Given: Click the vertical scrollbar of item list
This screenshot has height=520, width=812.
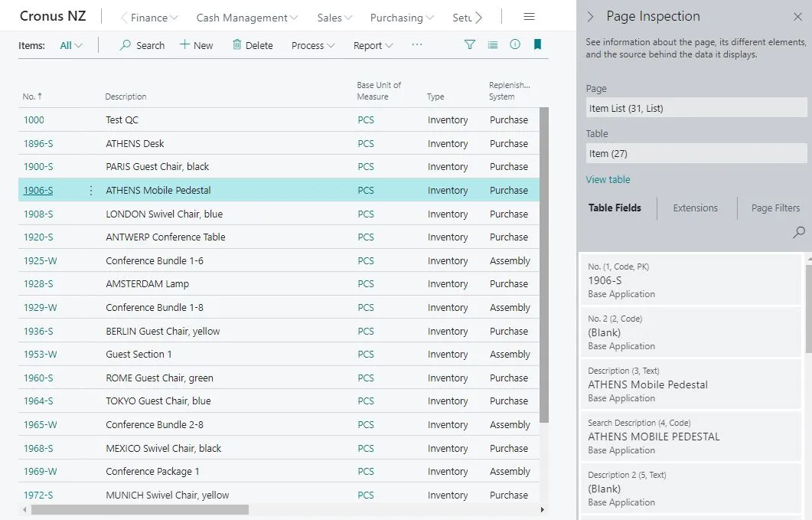Looking at the screenshot, I should point(543,264).
